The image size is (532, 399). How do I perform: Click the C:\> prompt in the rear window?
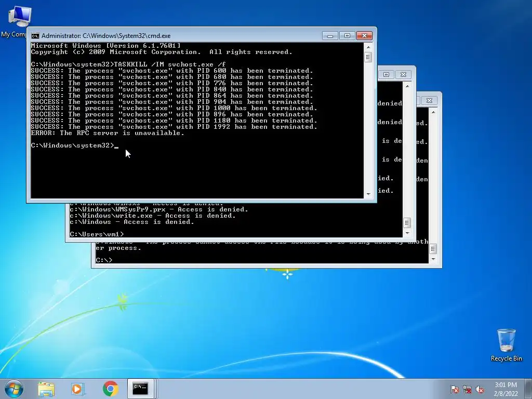(104, 260)
